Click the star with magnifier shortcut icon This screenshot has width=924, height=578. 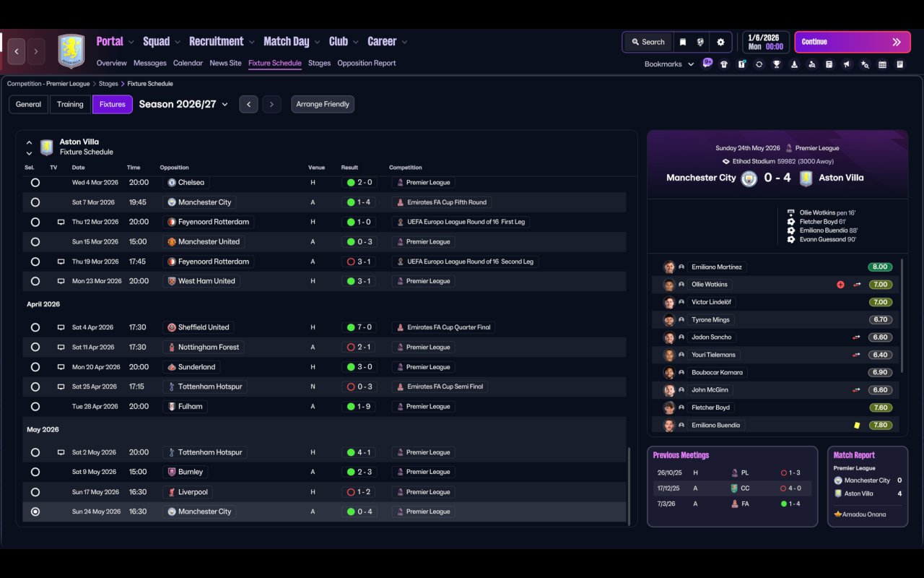(x=865, y=64)
